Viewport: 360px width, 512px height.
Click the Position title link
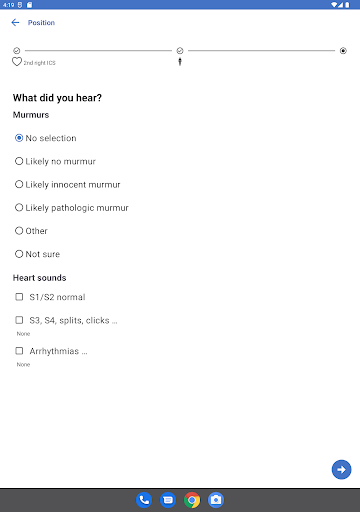41,23
